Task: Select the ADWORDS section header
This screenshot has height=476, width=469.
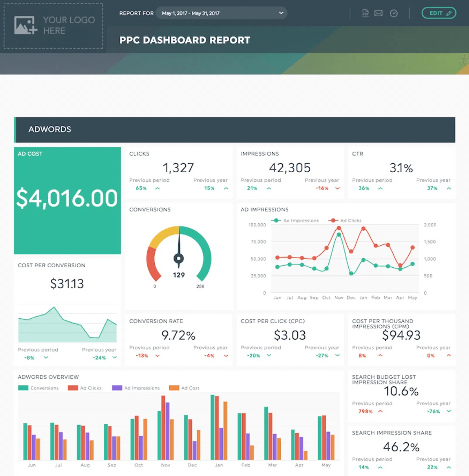Action: tap(49, 129)
